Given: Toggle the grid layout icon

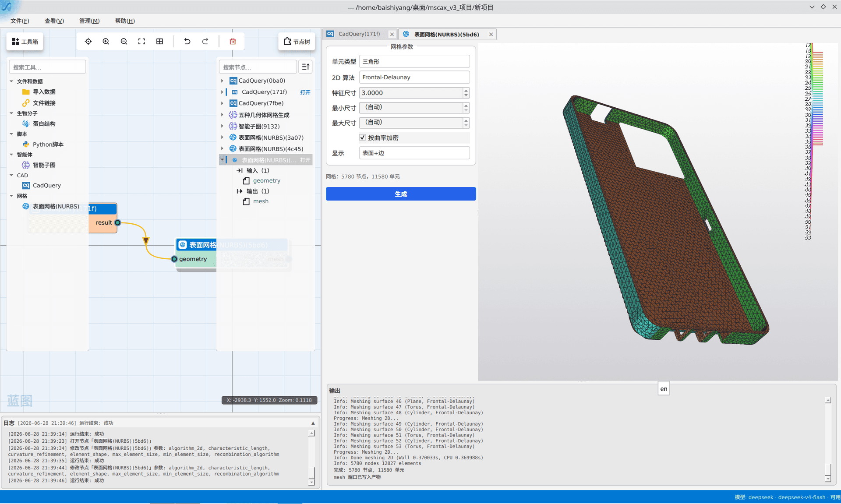Looking at the screenshot, I should pos(159,41).
